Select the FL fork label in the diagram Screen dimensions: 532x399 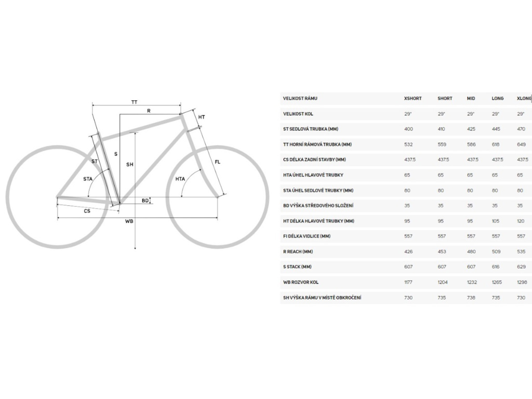click(217, 163)
